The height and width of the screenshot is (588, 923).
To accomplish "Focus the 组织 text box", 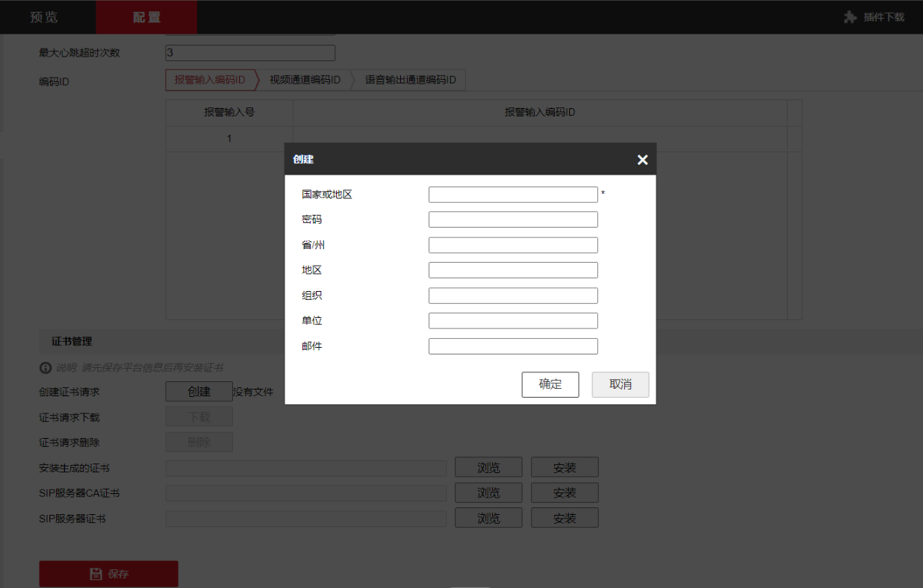I will 513,295.
